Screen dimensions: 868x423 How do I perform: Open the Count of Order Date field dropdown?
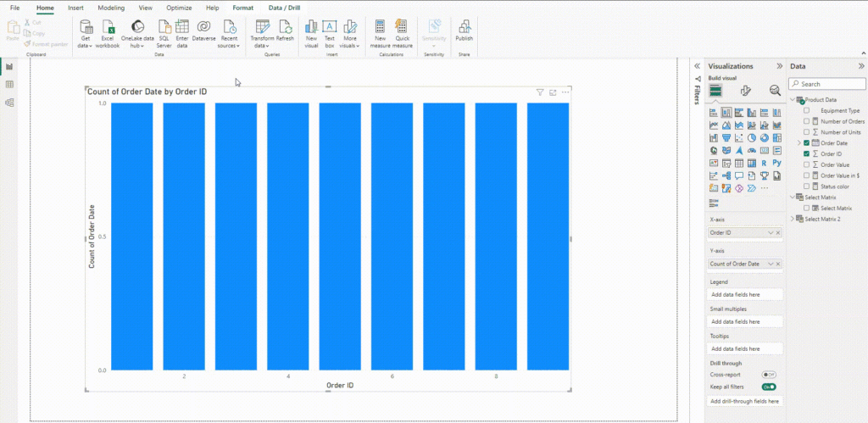pos(771,264)
